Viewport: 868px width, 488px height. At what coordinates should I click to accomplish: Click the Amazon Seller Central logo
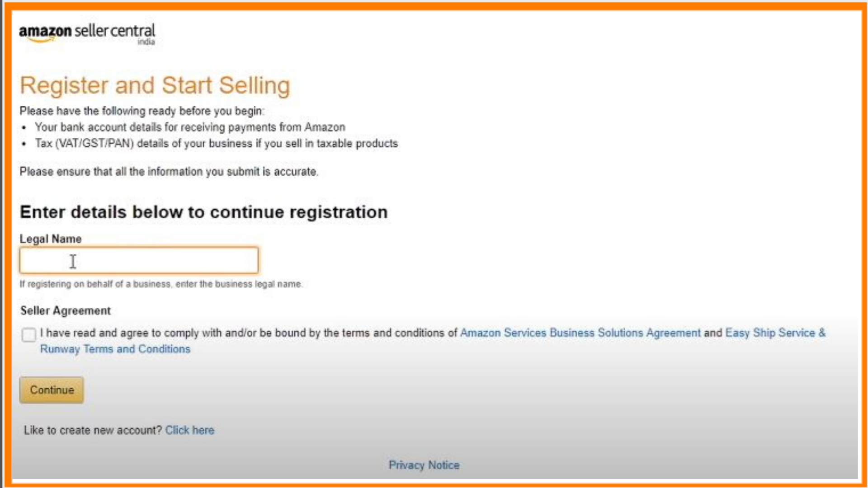[x=86, y=32]
